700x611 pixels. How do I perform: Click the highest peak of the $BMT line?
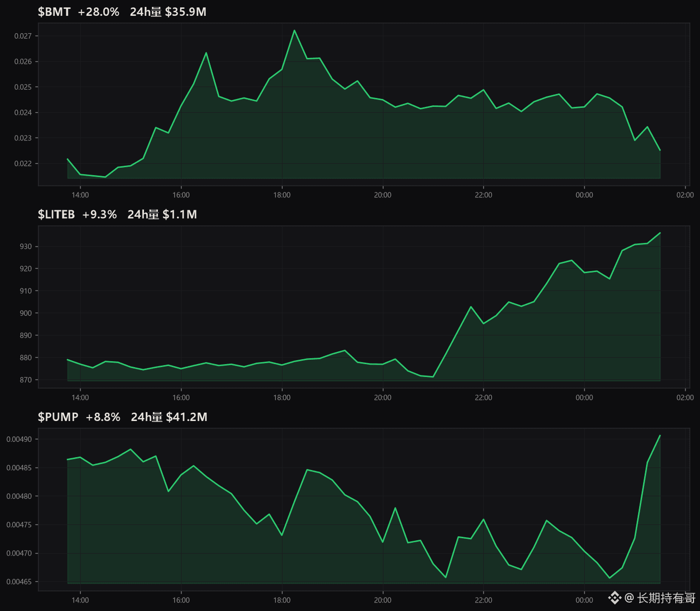click(294, 30)
